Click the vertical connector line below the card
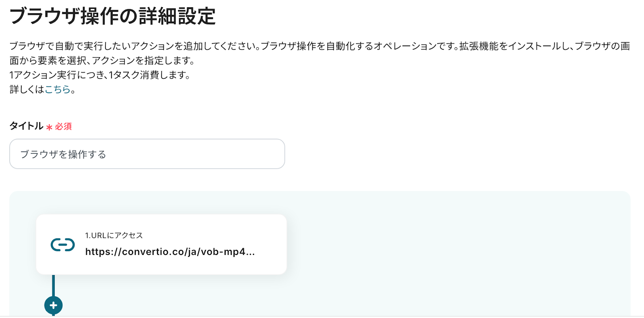The height and width of the screenshot is (318, 644). pyautogui.click(x=53, y=285)
